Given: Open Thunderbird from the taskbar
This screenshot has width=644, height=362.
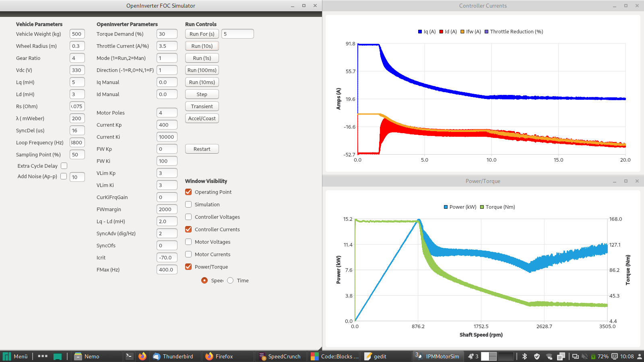Looking at the screenshot, I should (x=173, y=356).
